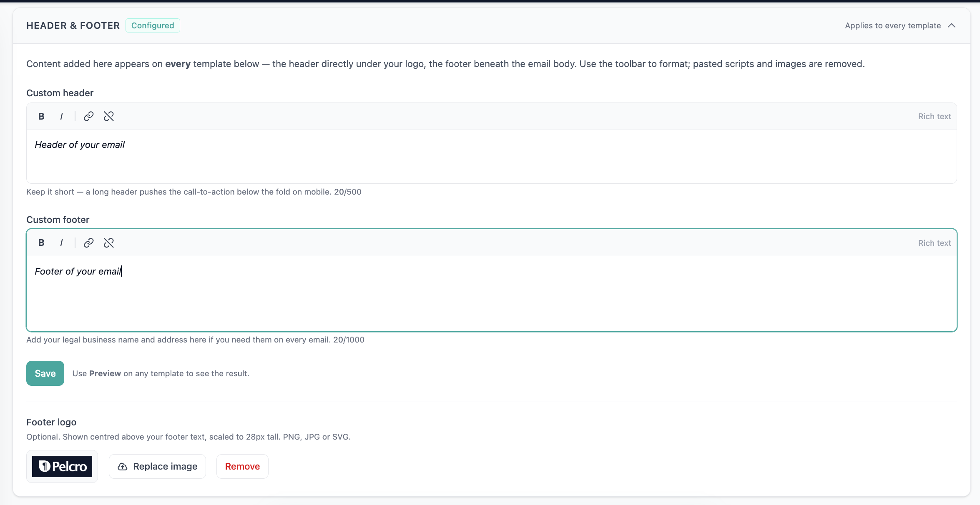Click the 'Content added here appears' description text
980x505 pixels.
(x=445, y=64)
